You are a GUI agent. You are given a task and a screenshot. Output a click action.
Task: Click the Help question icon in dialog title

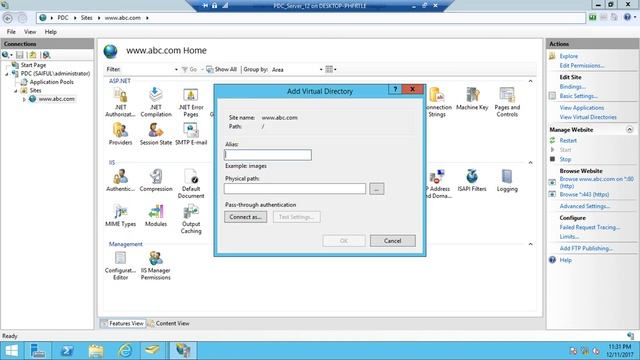pyautogui.click(x=395, y=89)
